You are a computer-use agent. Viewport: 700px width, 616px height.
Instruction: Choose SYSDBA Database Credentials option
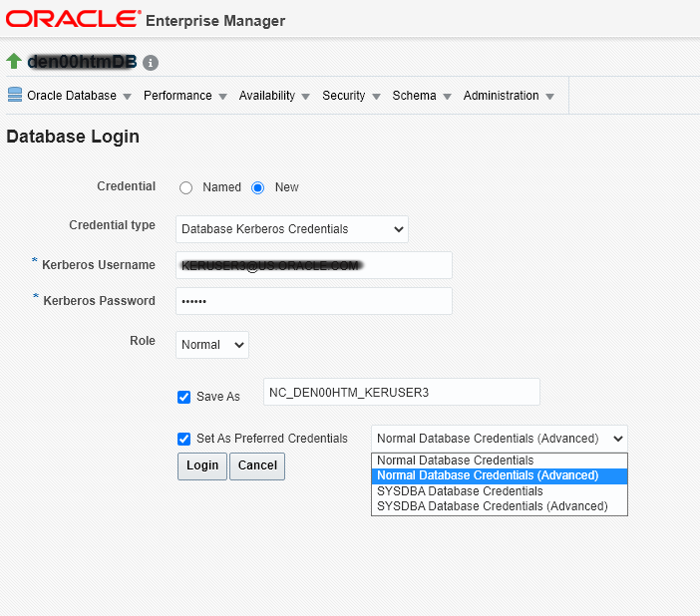pyautogui.click(x=500, y=491)
